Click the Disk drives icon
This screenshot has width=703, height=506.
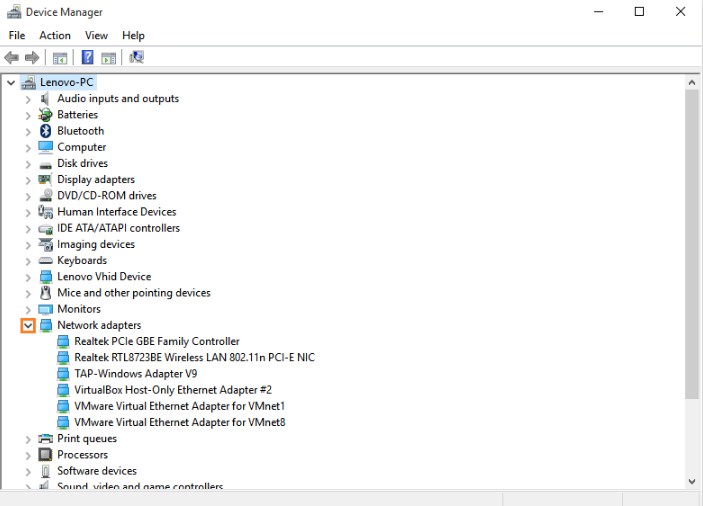(x=45, y=165)
